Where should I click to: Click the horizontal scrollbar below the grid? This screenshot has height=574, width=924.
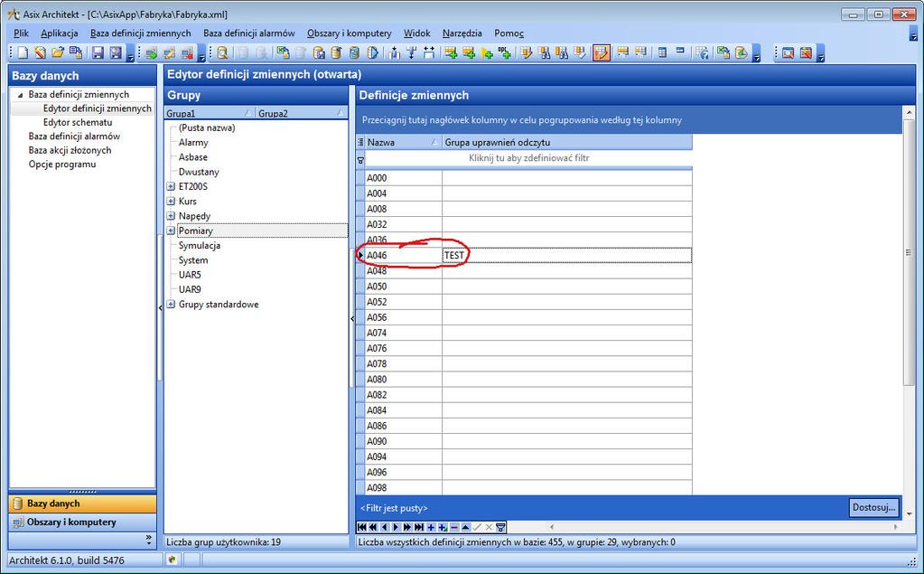723,527
